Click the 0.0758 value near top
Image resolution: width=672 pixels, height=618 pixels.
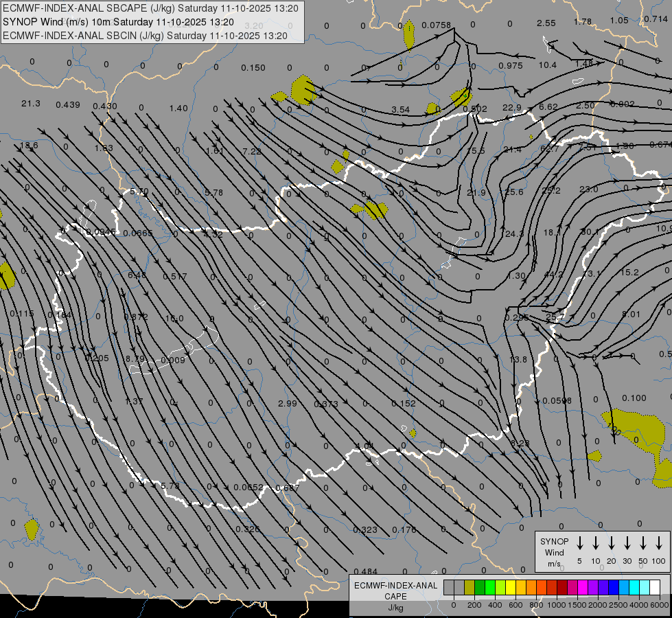point(437,25)
